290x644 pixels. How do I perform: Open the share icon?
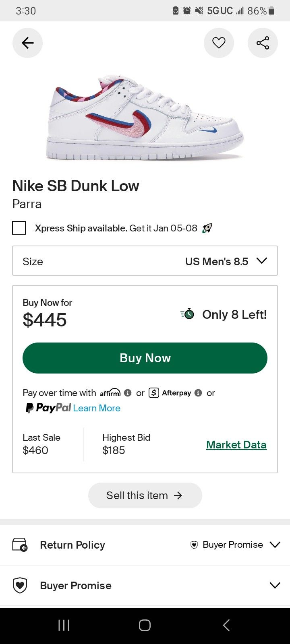click(263, 43)
